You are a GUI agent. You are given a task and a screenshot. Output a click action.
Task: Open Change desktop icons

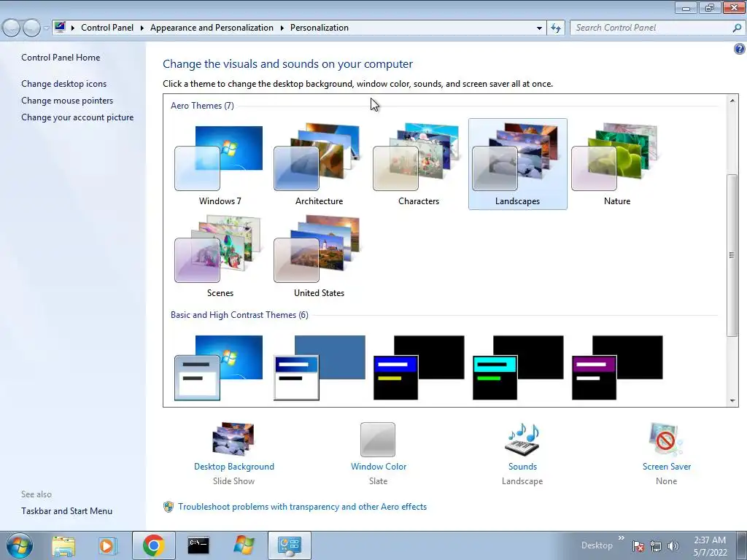pos(64,84)
